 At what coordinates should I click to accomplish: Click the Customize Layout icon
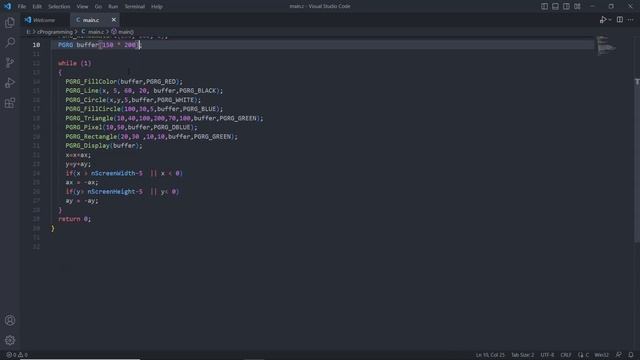pos(577,6)
